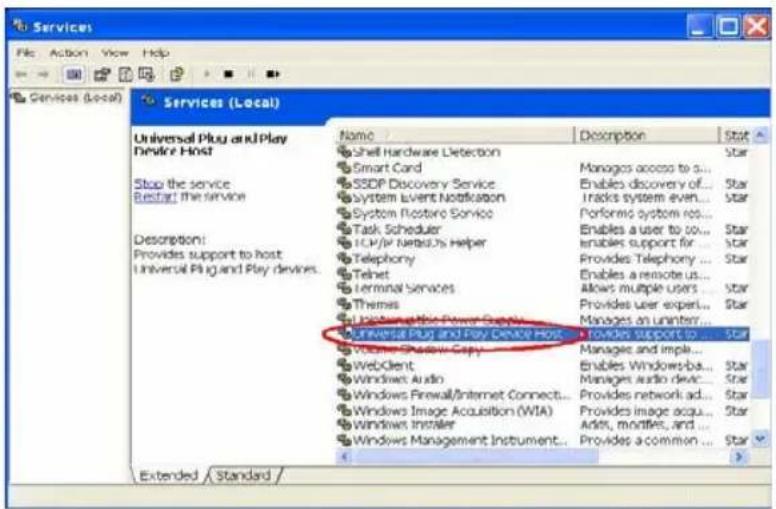Click the vertical scrollbar down arrow

click(x=761, y=439)
